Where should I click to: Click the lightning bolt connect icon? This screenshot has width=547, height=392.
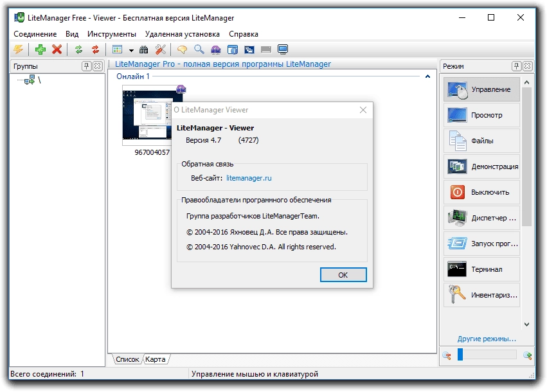[x=19, y=49]
